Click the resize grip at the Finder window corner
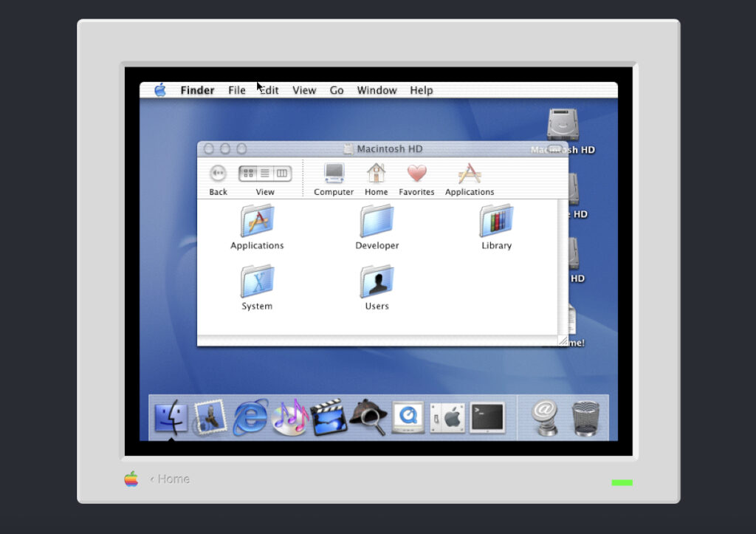The width and height of the screenshot is (756, 534). [x=563, y=340]
